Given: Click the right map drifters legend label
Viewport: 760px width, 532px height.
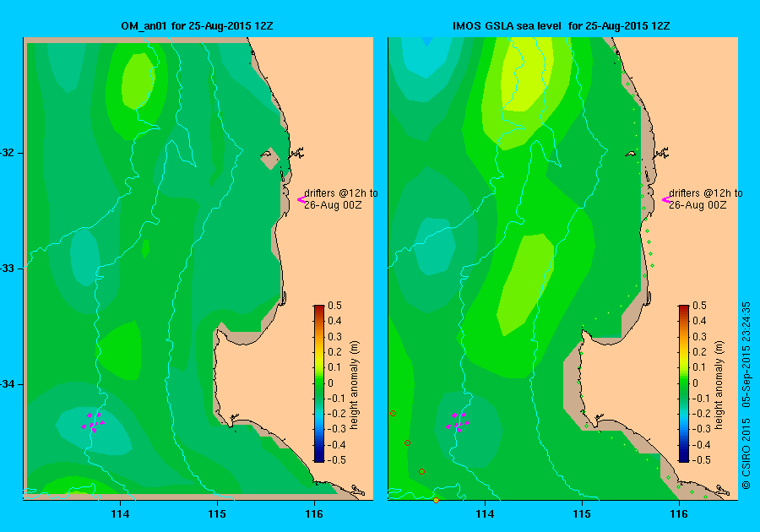Looking at the screenshot, I should (706, 198).
